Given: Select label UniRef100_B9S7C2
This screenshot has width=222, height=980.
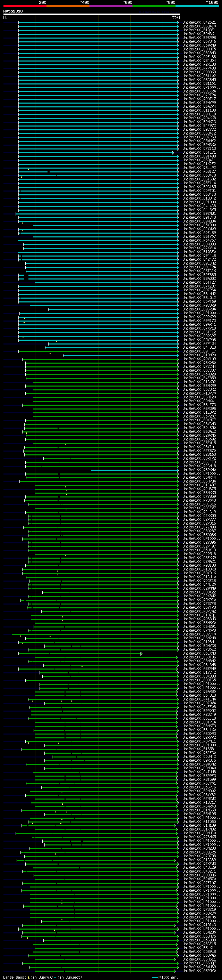Looking at the screenshot, I should tap(199, 129).
